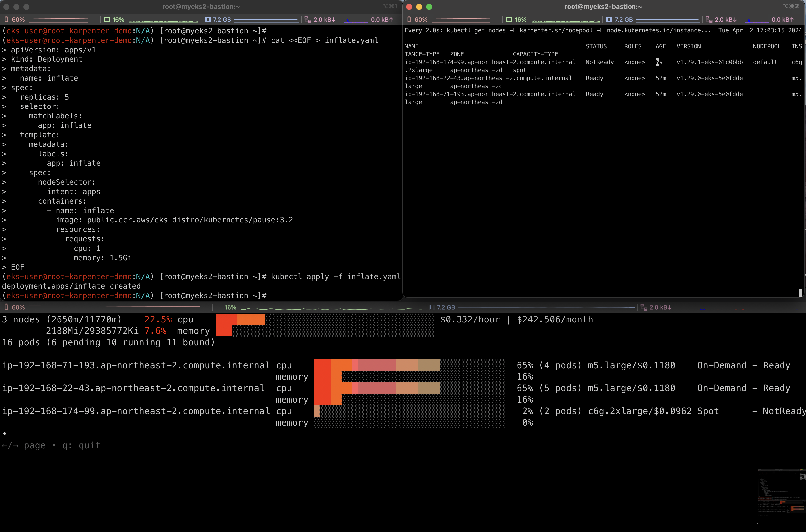Click the CPU chip icon in left pane
Viewport: 806px width, 532px height.
point(107,19)
